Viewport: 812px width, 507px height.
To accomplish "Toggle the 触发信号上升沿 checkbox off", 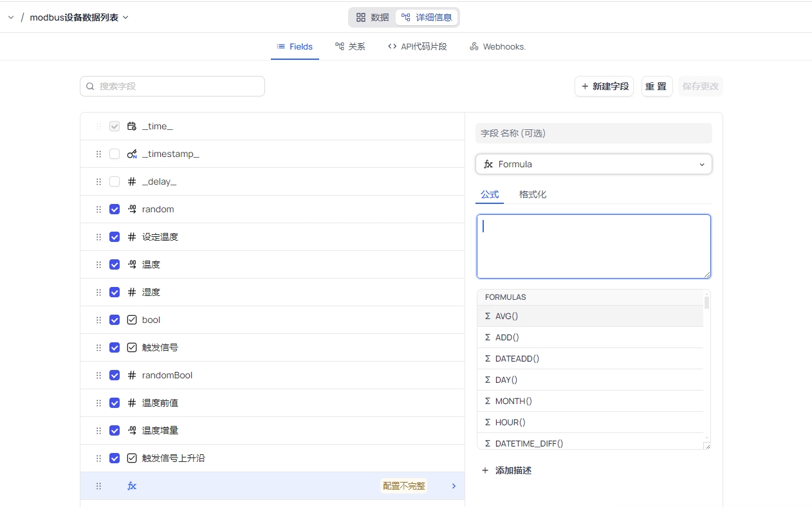I will pyautogui.click(x=115, y=458).
